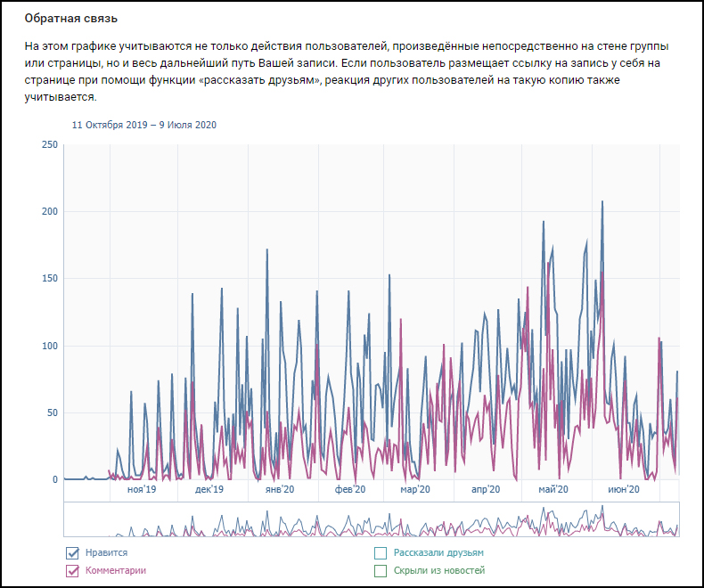Click the 100 gridline label on the y-axis
Viewport: 704px width, 588px height.
pos(49,346)
